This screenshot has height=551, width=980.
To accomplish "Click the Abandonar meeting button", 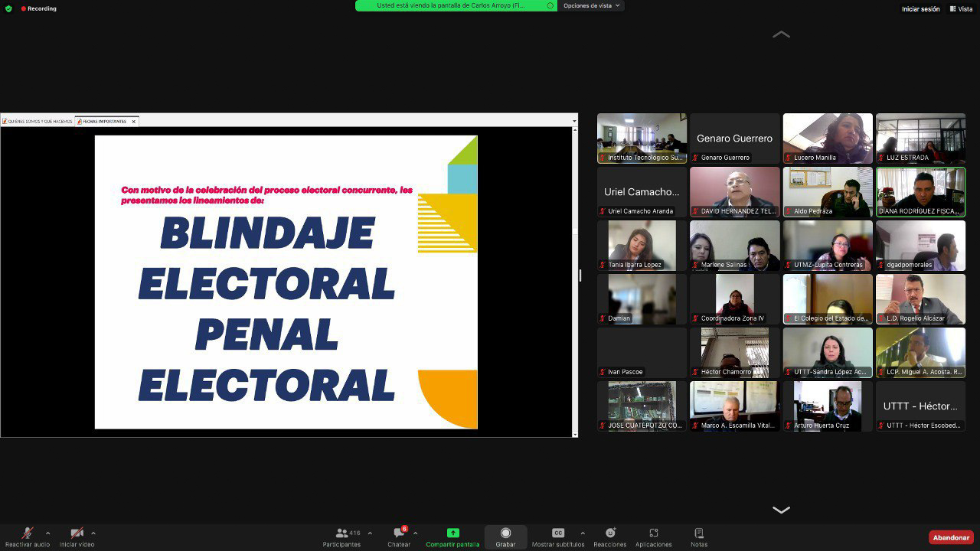I will tap(951, 537).
